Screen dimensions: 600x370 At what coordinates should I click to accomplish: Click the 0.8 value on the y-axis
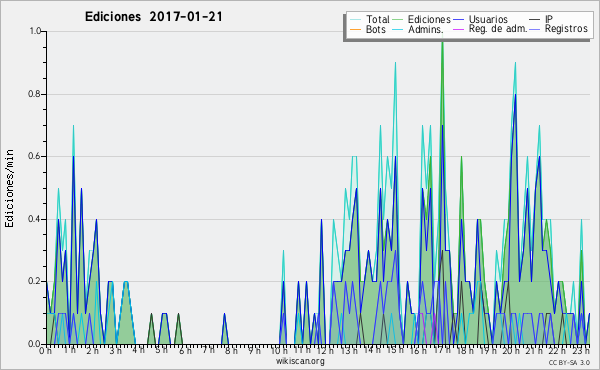click(35, 94)
